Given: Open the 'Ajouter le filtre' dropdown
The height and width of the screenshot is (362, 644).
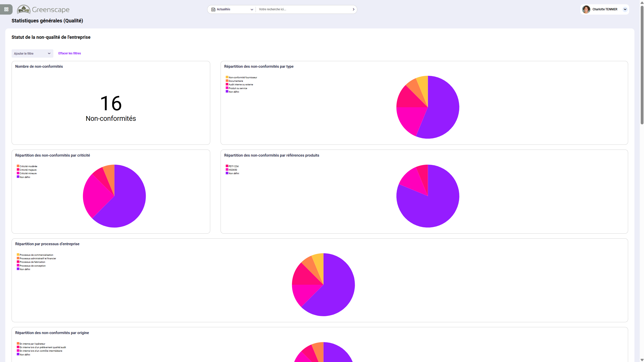Looking at the screenshot, I should (x=32, y=53).
